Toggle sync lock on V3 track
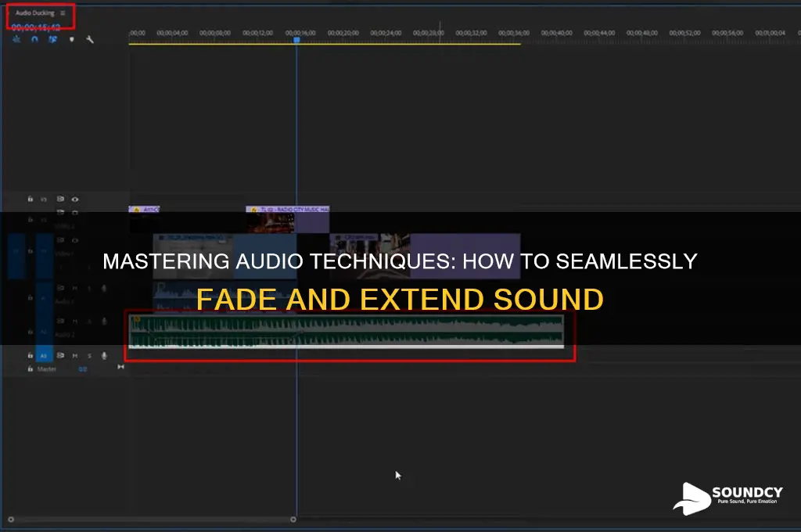 [x=60, y=199]
